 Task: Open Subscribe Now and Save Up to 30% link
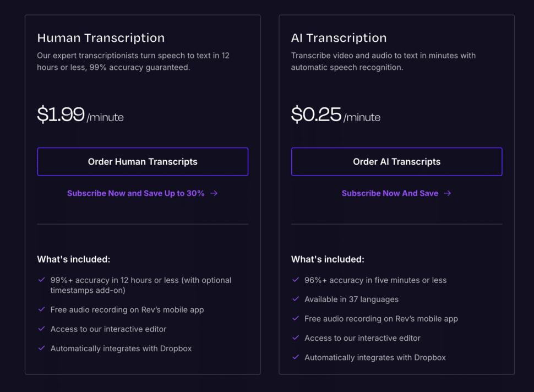click(135, 193)
